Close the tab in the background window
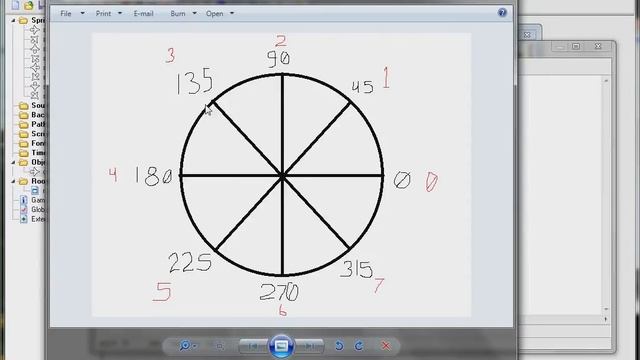The height and width of the screenshot is (360, 640). tap(527, 35)
